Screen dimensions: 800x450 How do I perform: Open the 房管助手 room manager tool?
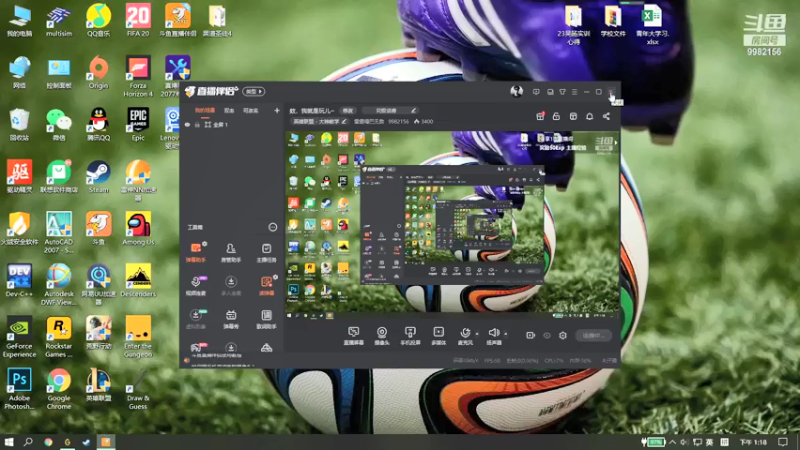231,253
